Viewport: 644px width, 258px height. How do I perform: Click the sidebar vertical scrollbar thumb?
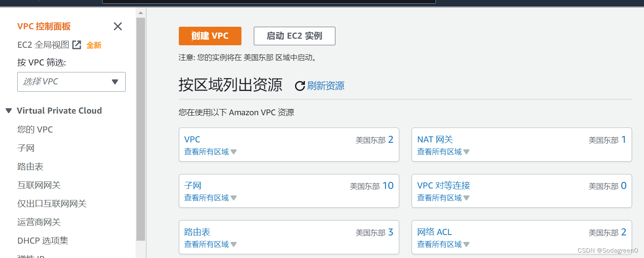point(141,129)
